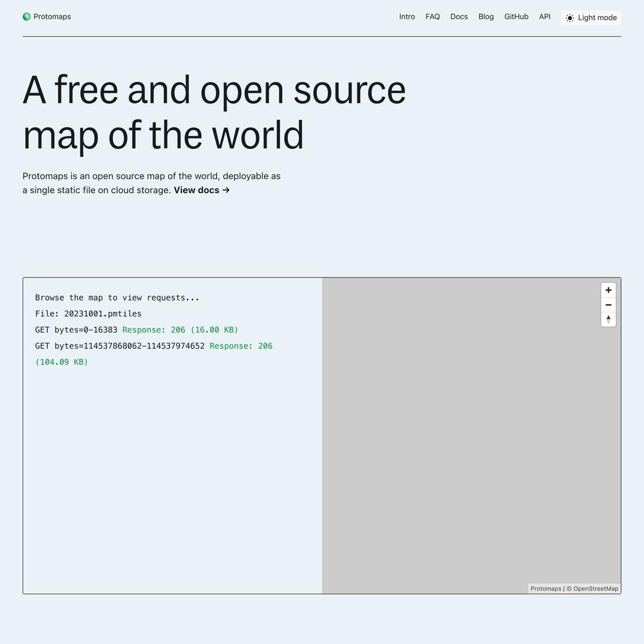Follow the View docs link
Viewport: 644px width, 644px height.
click(x=202, y=190)
